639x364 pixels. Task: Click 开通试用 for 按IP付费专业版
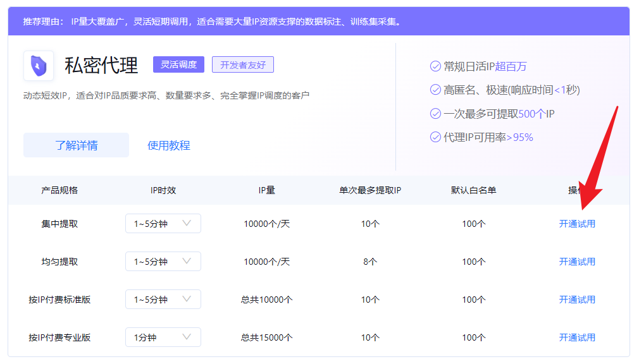click(578, 337)
